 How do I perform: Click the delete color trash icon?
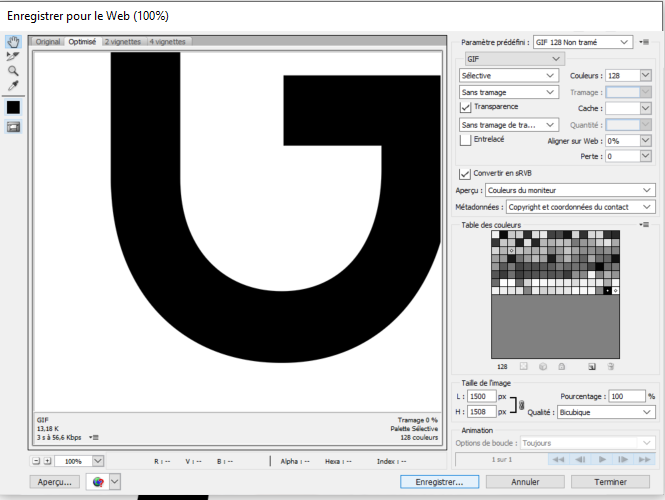tap(611, 366)
